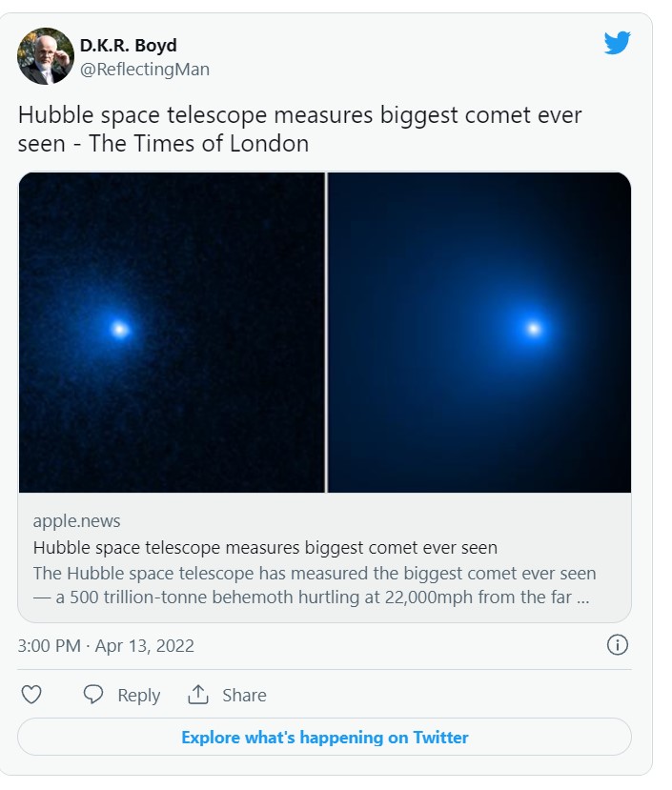Click D.K.R. Boyd's profile avatar

[x=46, y=56]
